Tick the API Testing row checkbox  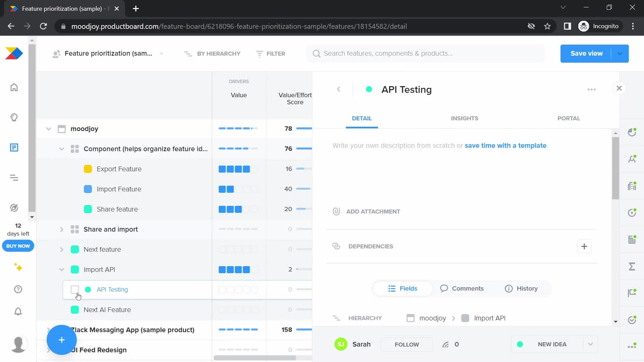[75, 290]
